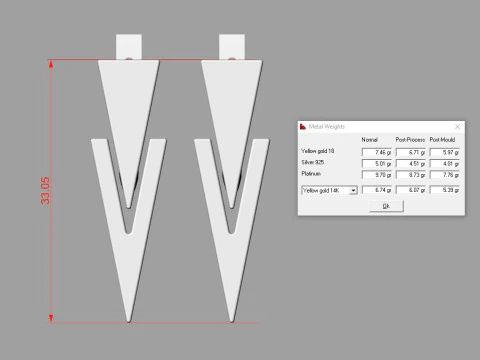The width and height of the screenshot is (480, 360).
Task: Click the Metal Weights dialog app icon
Action: click(x=303, y=127)
